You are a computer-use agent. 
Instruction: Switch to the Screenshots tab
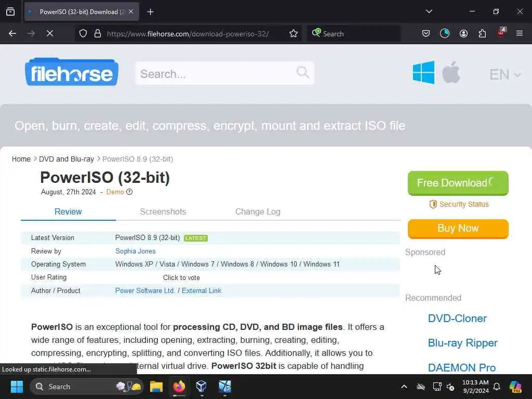pyautogui.click(x=163, y=212)
